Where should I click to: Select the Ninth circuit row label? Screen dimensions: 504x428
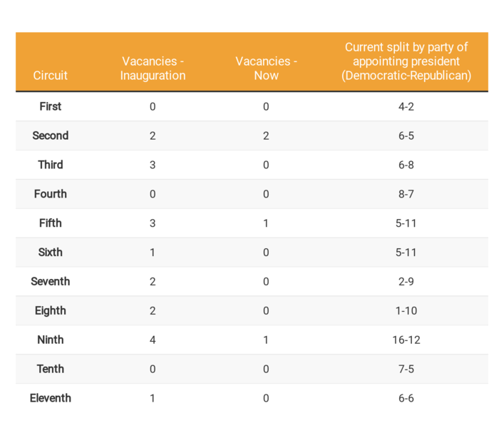click(51, 340)
